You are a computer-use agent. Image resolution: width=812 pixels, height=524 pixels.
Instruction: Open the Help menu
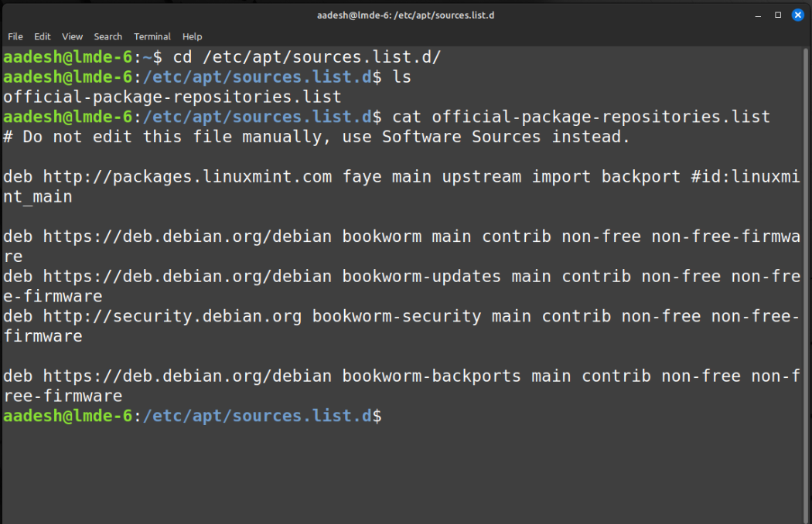click(191, 36)
